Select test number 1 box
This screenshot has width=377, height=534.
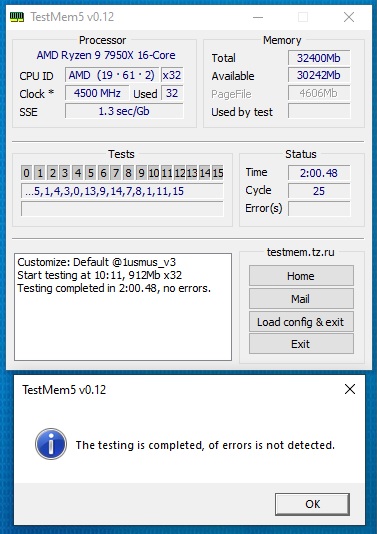pos(40,173)
